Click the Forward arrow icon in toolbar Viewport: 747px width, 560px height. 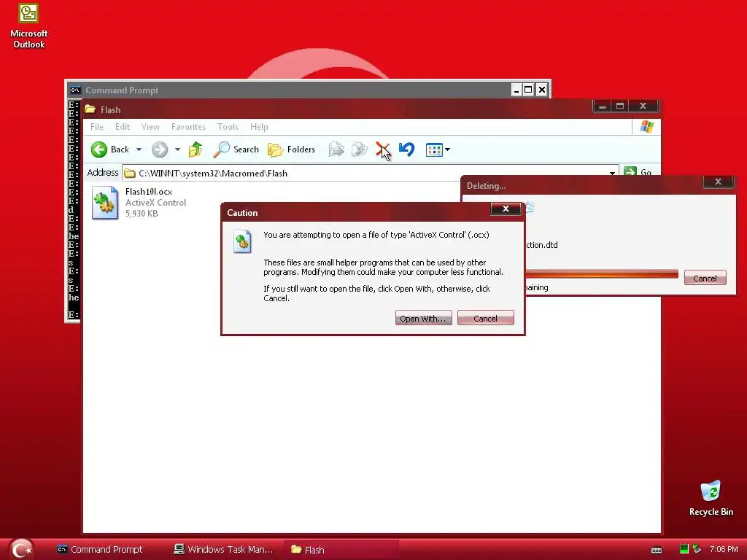pyautogui.click(x=160, y=149)
